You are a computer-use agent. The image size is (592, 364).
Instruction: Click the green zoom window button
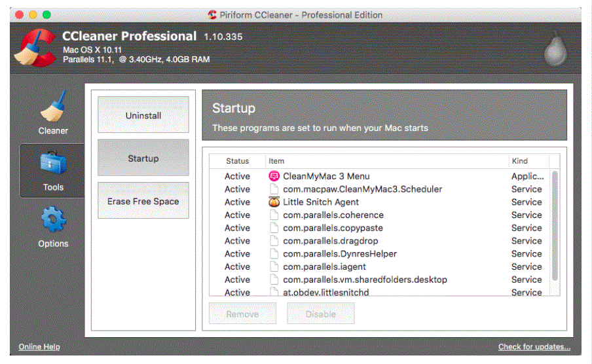tap(46, 14)
